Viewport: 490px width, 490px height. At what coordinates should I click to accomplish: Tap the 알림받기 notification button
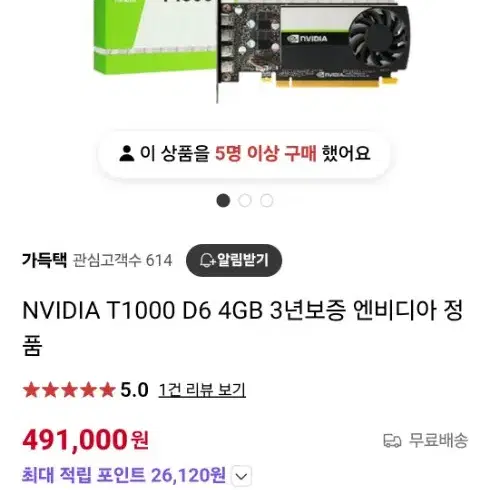[x=234, y=260]
